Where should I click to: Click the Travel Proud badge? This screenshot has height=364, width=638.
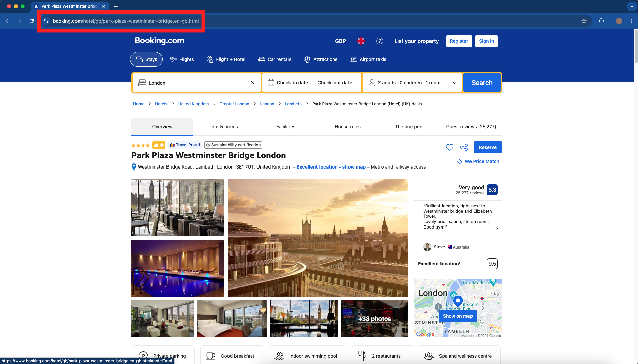(x=185, y=145)
